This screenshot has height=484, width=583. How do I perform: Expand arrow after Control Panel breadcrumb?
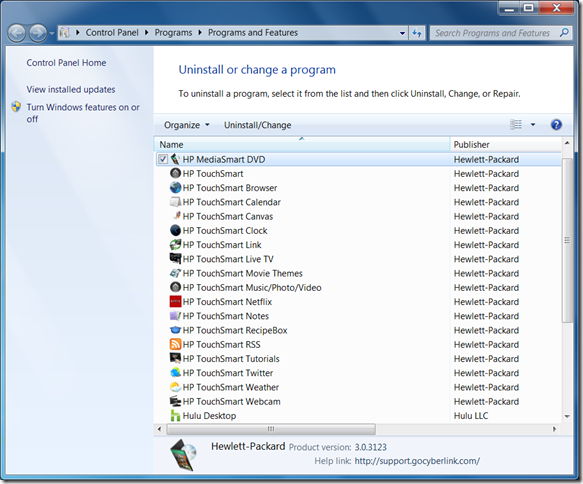[146, 33]
